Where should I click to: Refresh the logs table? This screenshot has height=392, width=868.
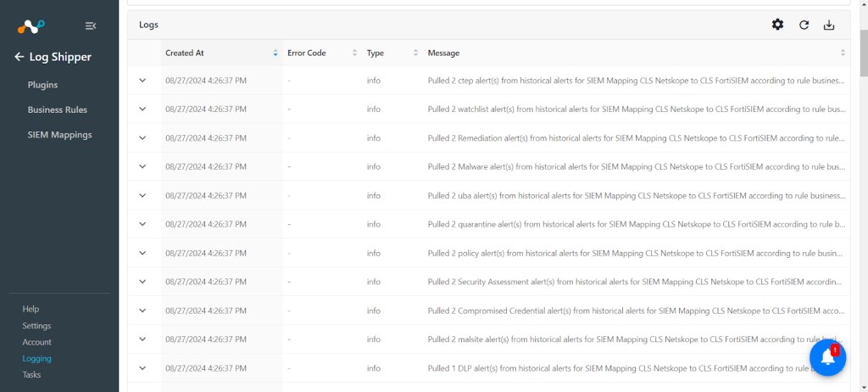[804, 25]
